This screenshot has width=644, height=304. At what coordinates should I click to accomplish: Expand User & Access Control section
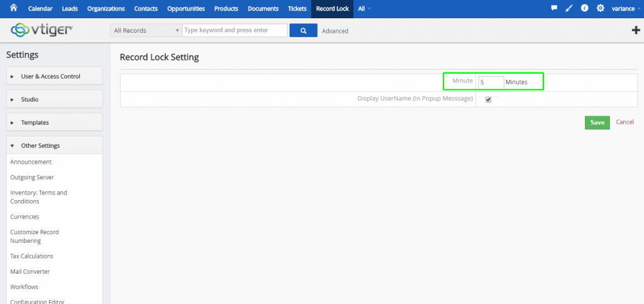pyautogui.click(x=55, y=76)
